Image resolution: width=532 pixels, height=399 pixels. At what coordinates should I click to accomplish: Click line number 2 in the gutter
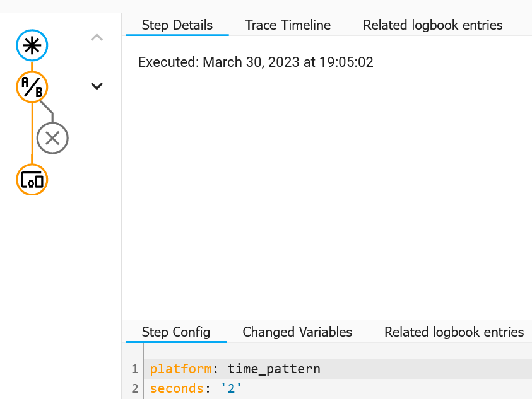(134, 388)
